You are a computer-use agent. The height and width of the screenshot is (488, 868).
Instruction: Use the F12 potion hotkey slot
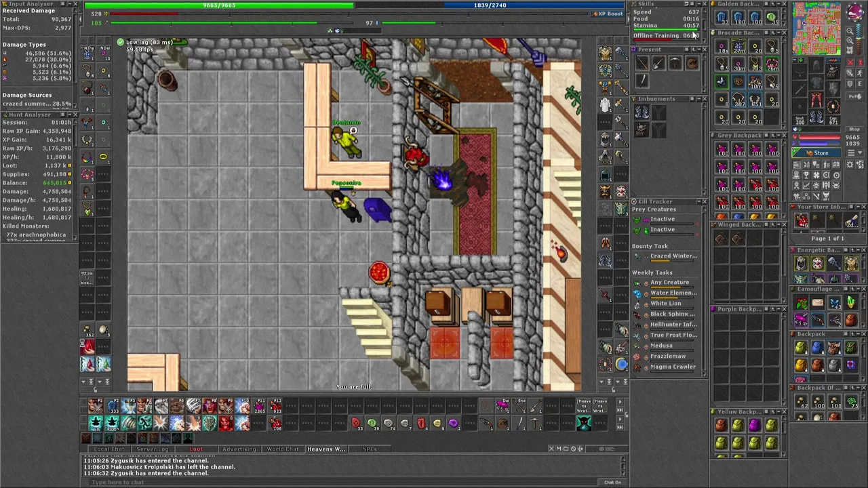point(275,407)
